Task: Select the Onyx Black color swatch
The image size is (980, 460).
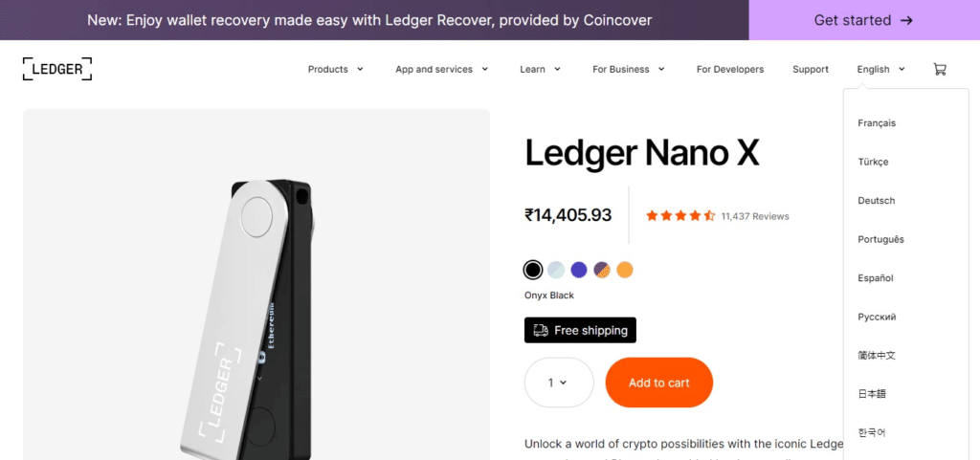Action: pyautogui.click(x=533, y=270)
